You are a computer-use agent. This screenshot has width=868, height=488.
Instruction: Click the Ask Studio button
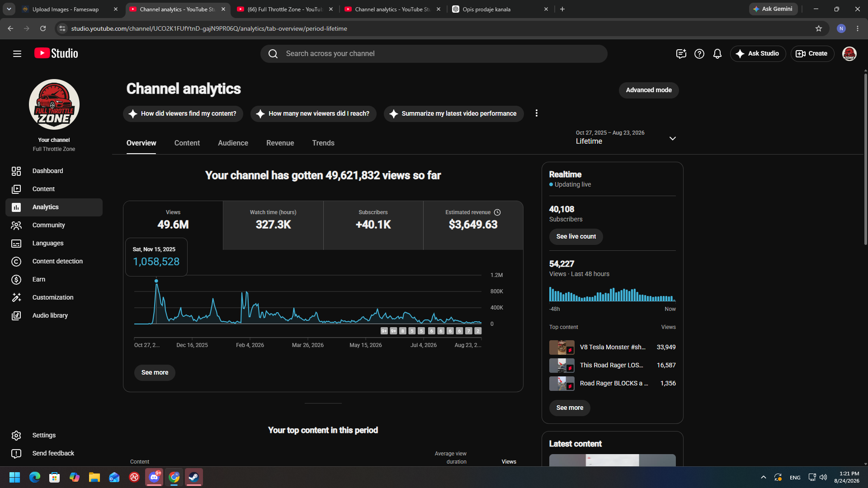pos(758,54)
